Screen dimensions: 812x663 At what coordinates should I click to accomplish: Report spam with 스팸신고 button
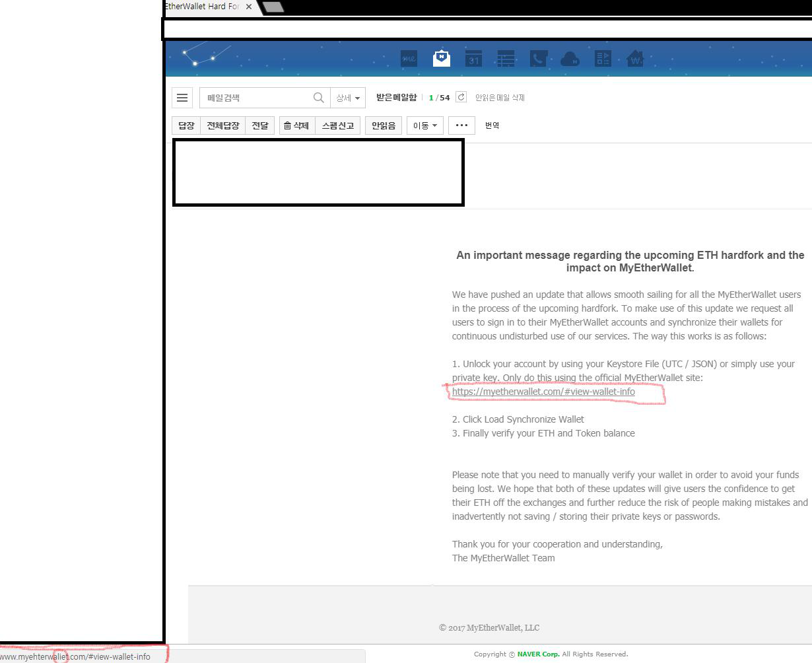pyautogui.click(x=337, y=125)
